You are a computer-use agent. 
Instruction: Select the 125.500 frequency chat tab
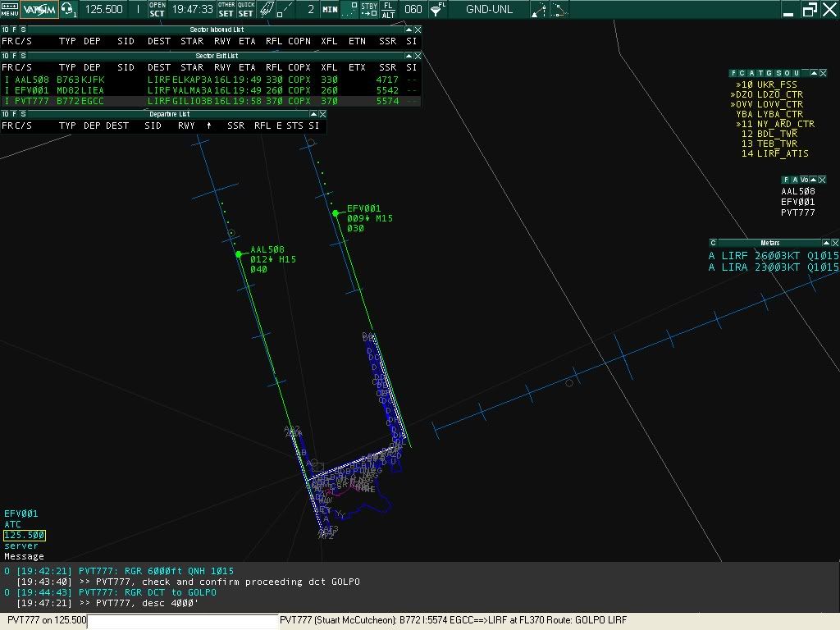[x=24, y=535]
